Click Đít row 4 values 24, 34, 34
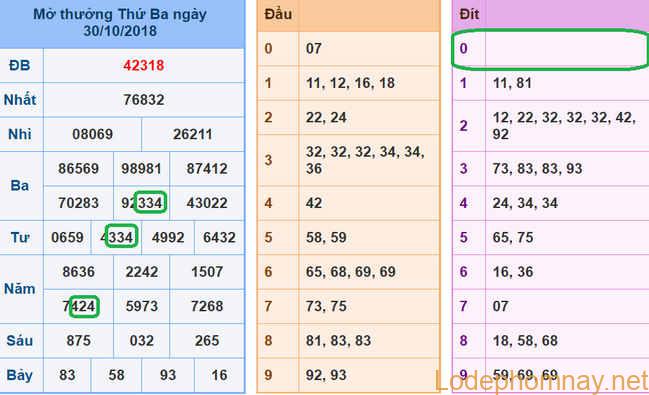Image resolution: width=649 pixels, height=395 pixels. click(x=525, y=203)
